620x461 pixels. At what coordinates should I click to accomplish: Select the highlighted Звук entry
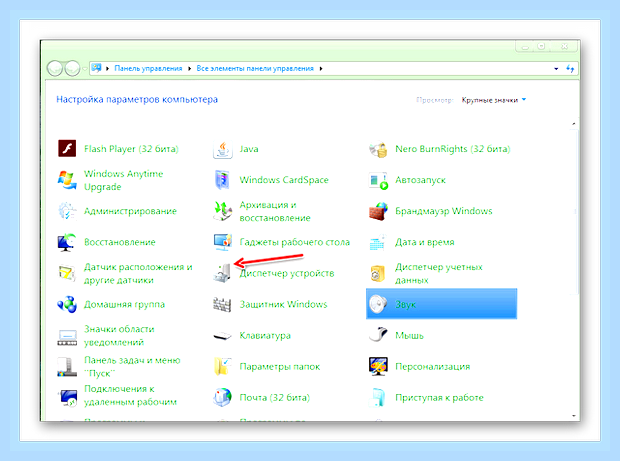441,304
